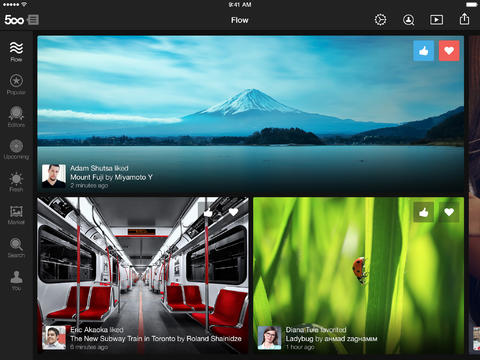480x360 pixels.
Task: Open the Fresh photos section
Action: (16, 182)
